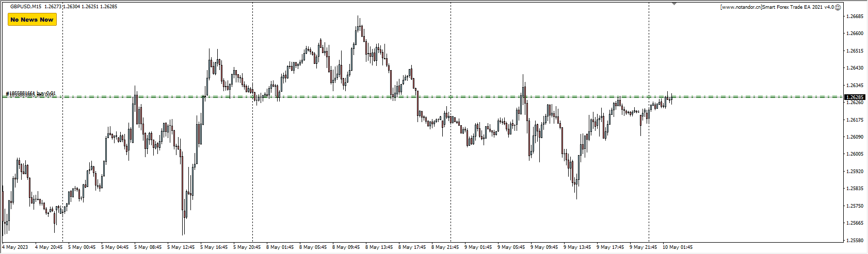Click the 1.26430 price scale label

point(856,68)
